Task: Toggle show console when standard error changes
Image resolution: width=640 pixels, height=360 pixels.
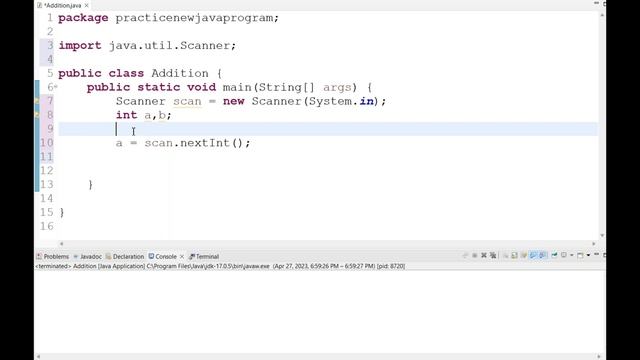Action: [x=542, y=256]
